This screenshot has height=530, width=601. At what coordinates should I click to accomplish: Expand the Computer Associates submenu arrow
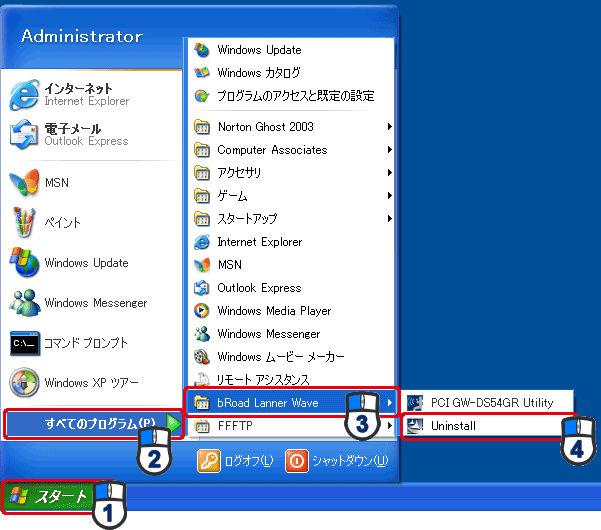click(389, 149)
